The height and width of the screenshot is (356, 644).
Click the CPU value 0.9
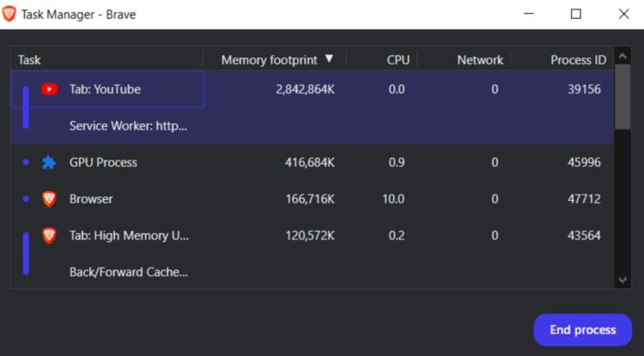coord(397,163)
